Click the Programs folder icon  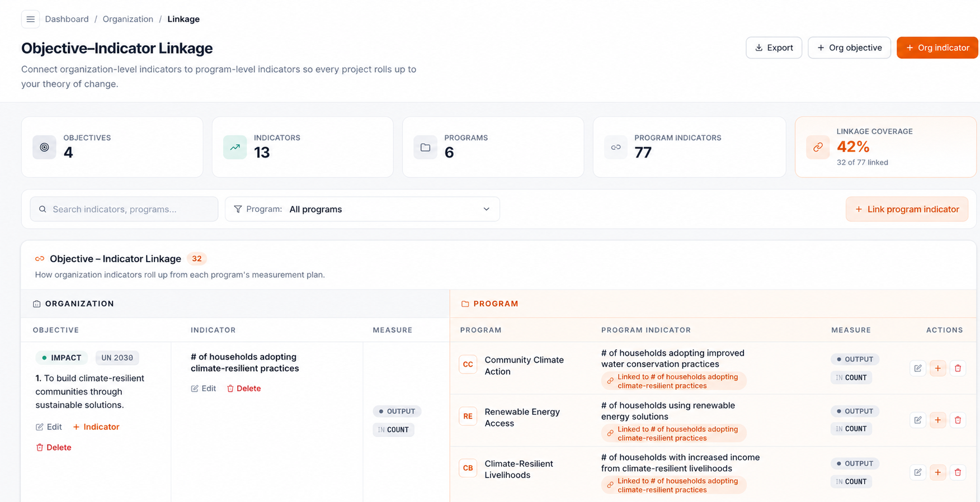click(x=425, y=147)
